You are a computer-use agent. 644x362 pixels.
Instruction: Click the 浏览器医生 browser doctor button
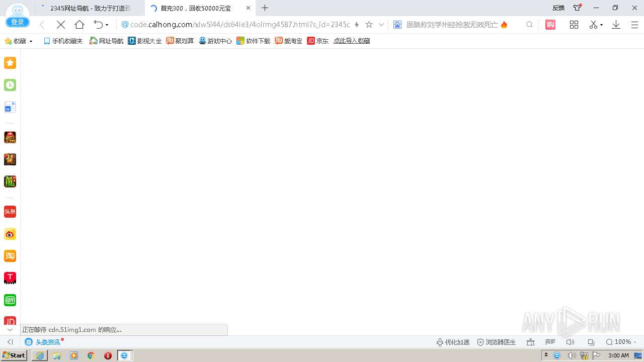[x=497, y=342]
